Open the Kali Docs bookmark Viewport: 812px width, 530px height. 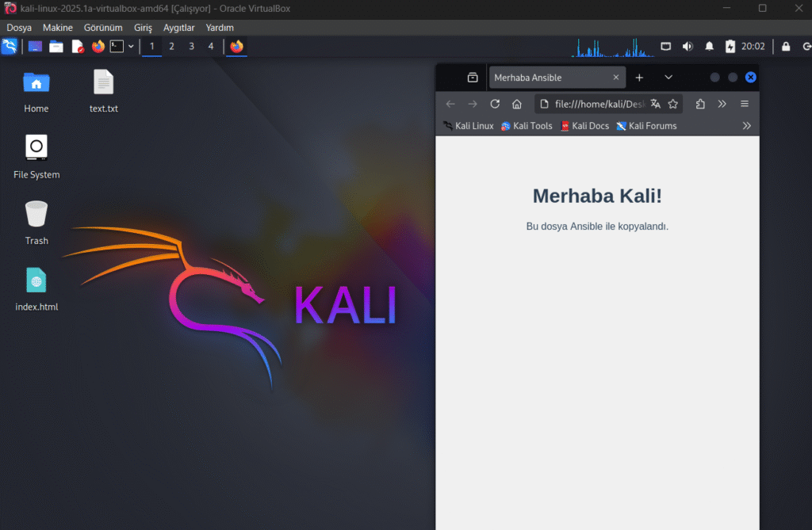pos(584,126)
